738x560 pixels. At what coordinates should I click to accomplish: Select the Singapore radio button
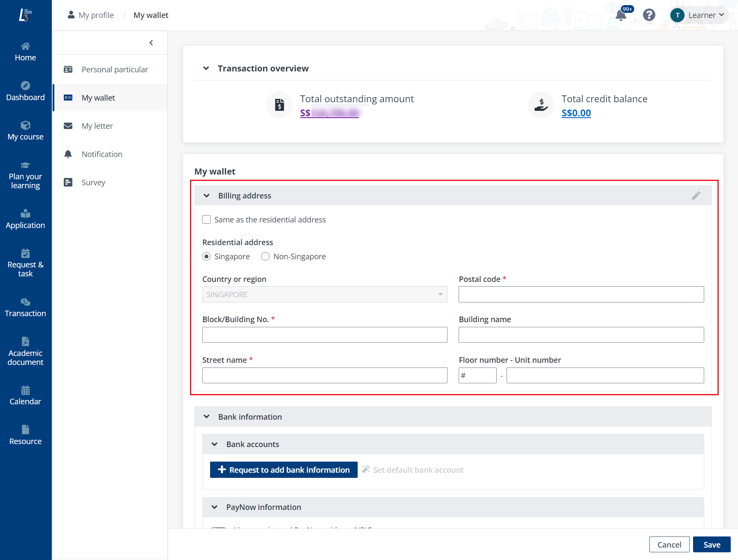(x=207, y=256)
